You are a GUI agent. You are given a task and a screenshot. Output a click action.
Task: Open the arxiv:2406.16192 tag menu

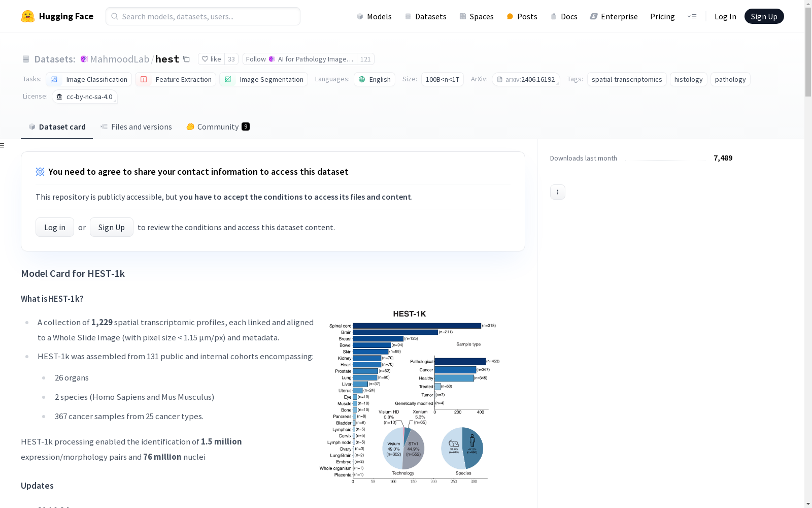[526, 79]
